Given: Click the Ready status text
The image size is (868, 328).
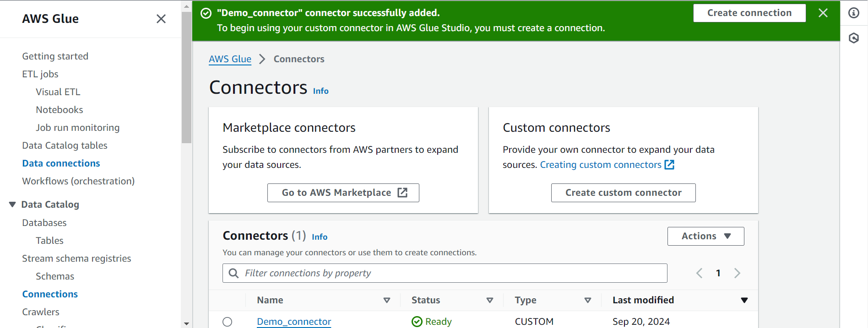Looking at the screenshot, I should point(438,322).
